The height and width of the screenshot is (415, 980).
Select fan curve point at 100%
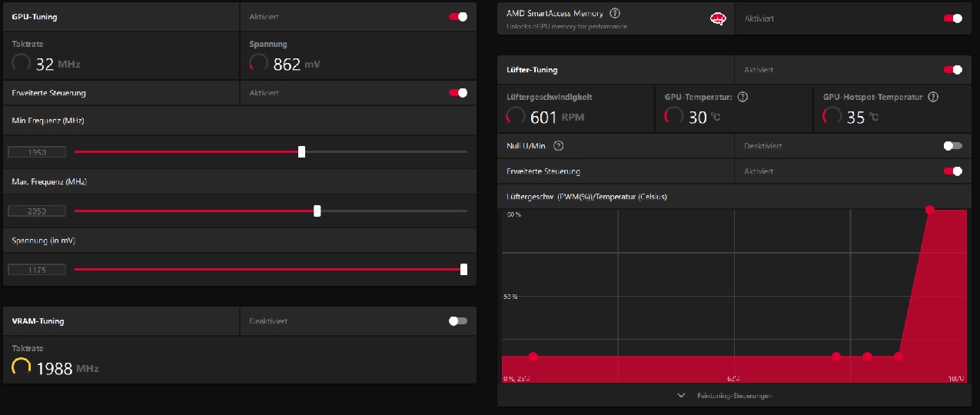(x=930, y=209)
